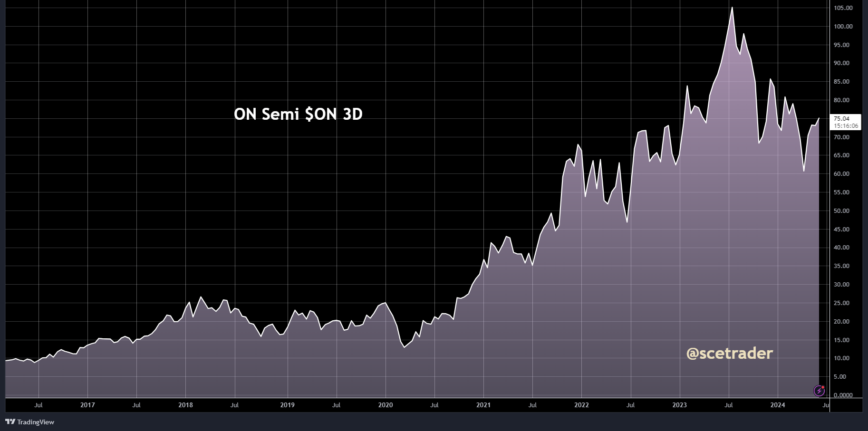Select 2019 on the time axis
Screen dimensions: 868x431
(287, 405)
